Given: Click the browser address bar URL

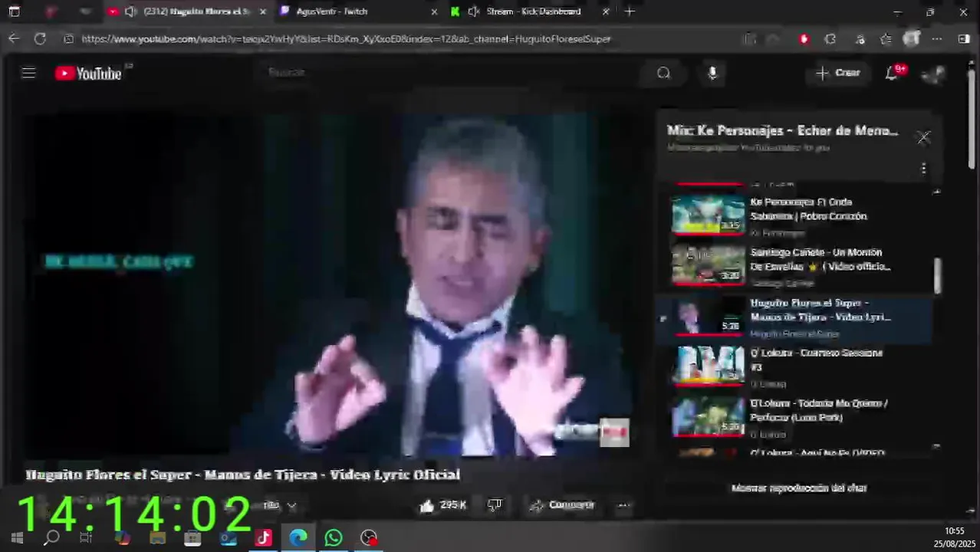Looking at the screenshot, I should (346, 38).
